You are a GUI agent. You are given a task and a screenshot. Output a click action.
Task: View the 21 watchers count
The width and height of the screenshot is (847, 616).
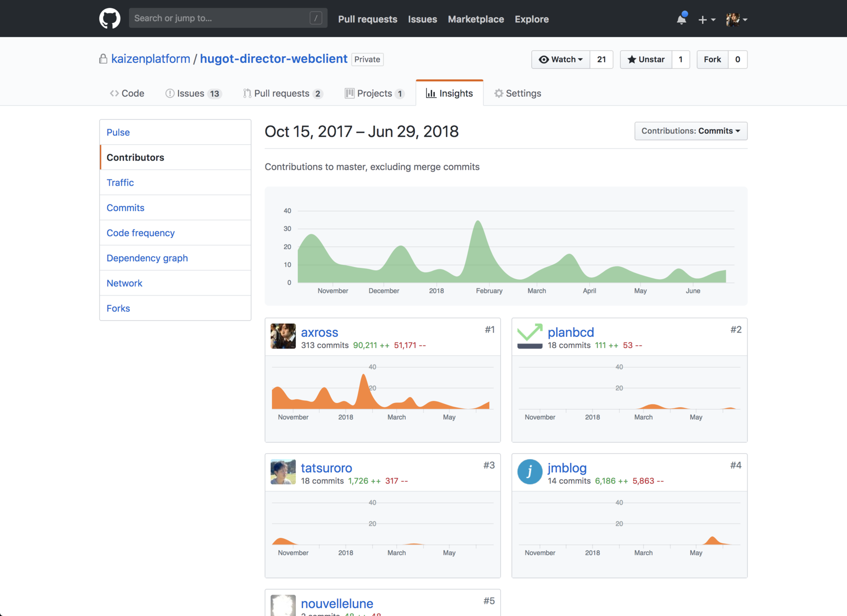pos(601,59)
